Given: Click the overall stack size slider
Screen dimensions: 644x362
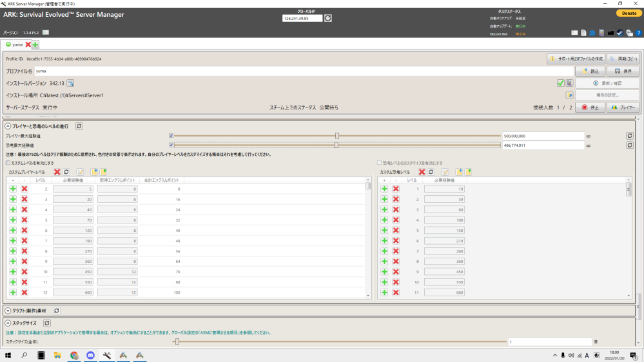Looking at the screenshot, I should (339, 341).
